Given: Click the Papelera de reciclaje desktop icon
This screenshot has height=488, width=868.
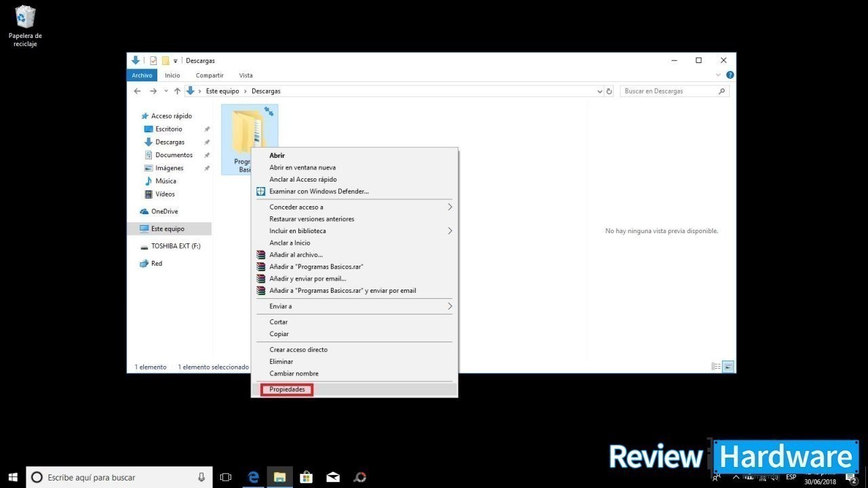Looking at the screenshot, I should 25,26.
